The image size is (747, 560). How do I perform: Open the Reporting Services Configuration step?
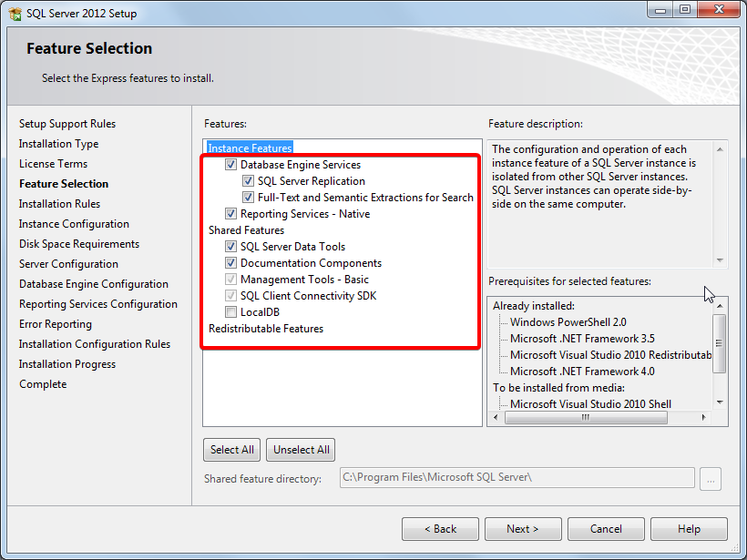coord(98,304)
